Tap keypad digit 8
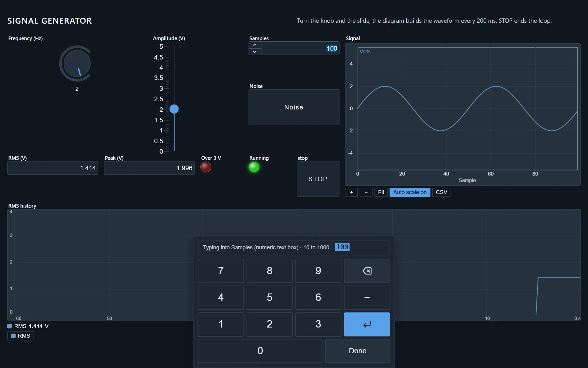This screenshot has width=588, height=368. point(269,271)
